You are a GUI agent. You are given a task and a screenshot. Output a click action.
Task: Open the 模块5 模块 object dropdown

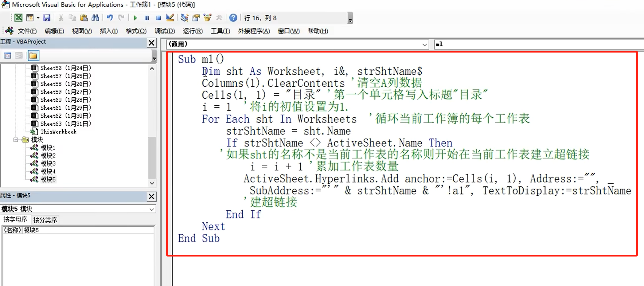(152, 209)
